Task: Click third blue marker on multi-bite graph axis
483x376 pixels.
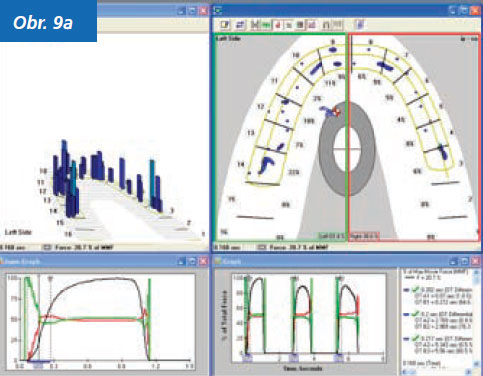Action: point(338,358)
